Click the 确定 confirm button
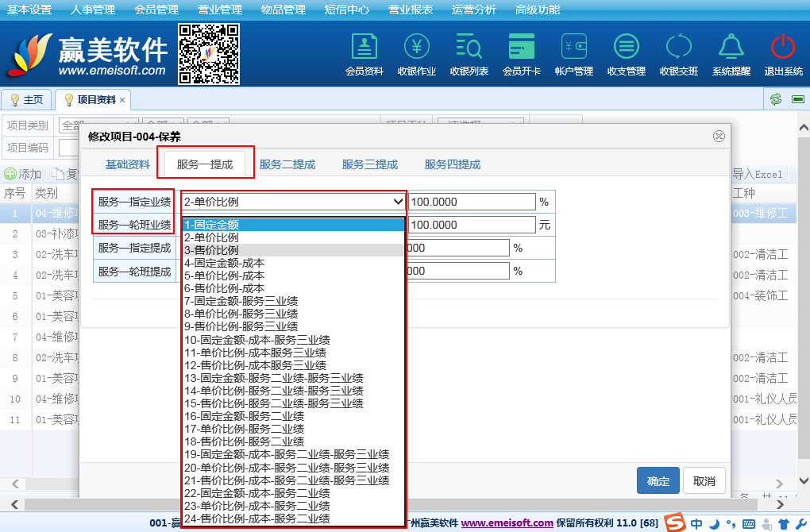 [x=658, y=480]
